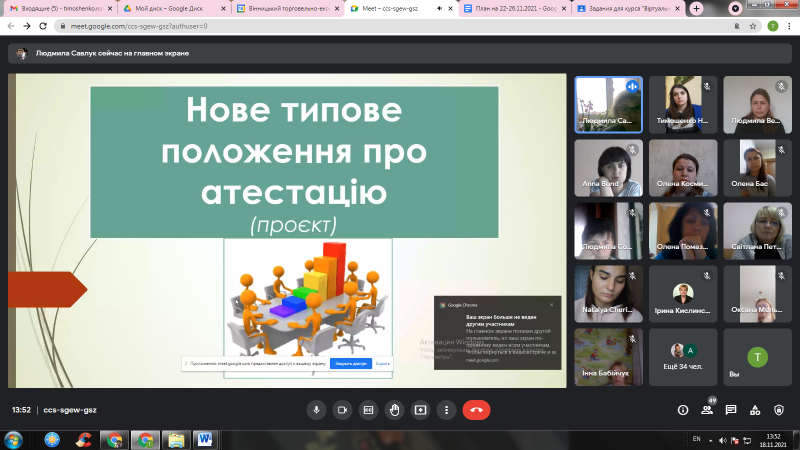Open the present screen button
The width and height of the screenshot is (800, 450).
[420, 410]
